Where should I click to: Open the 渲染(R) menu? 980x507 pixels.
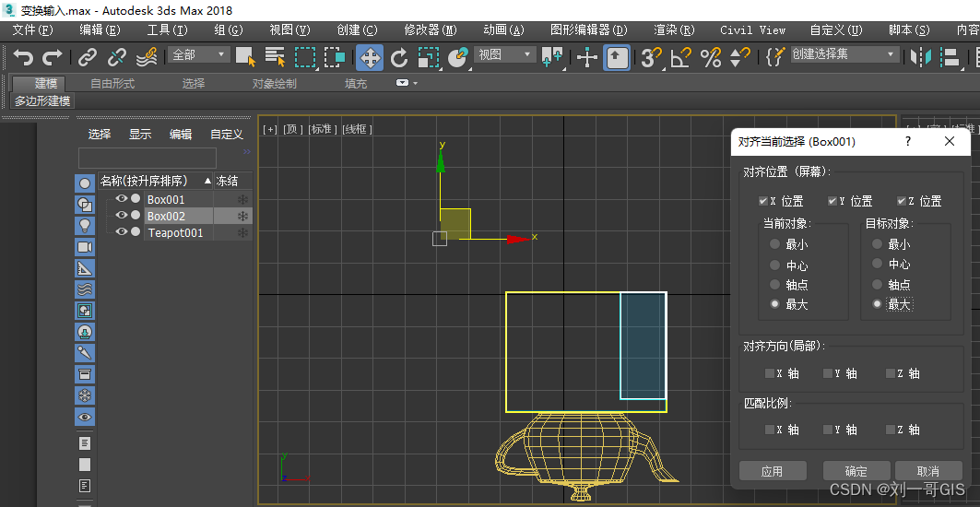point(674,30)
